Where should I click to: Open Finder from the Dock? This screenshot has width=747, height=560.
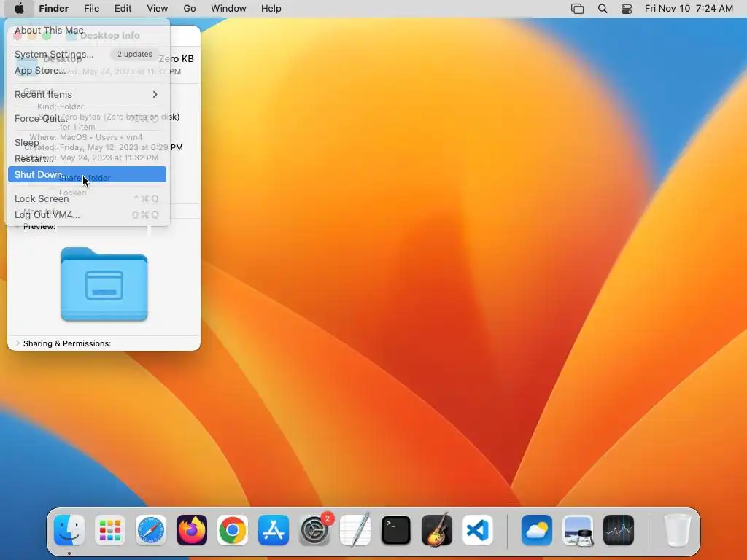69,530
